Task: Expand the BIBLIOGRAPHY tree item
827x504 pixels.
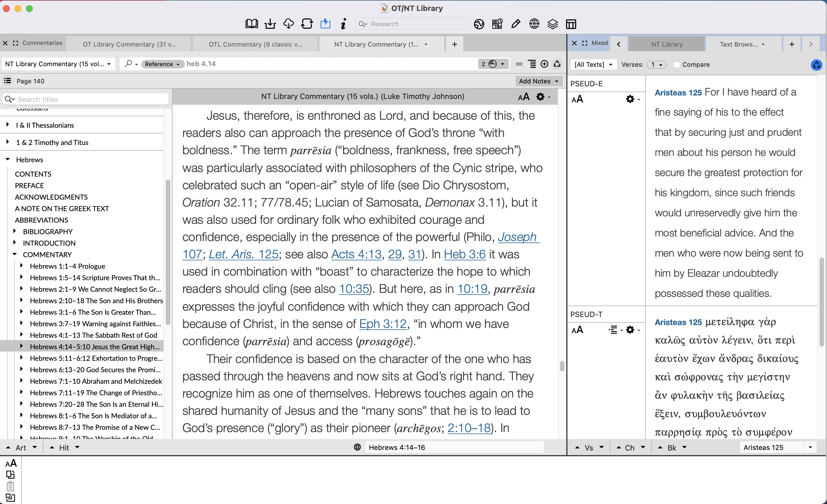Action: [x=14, y=231]
